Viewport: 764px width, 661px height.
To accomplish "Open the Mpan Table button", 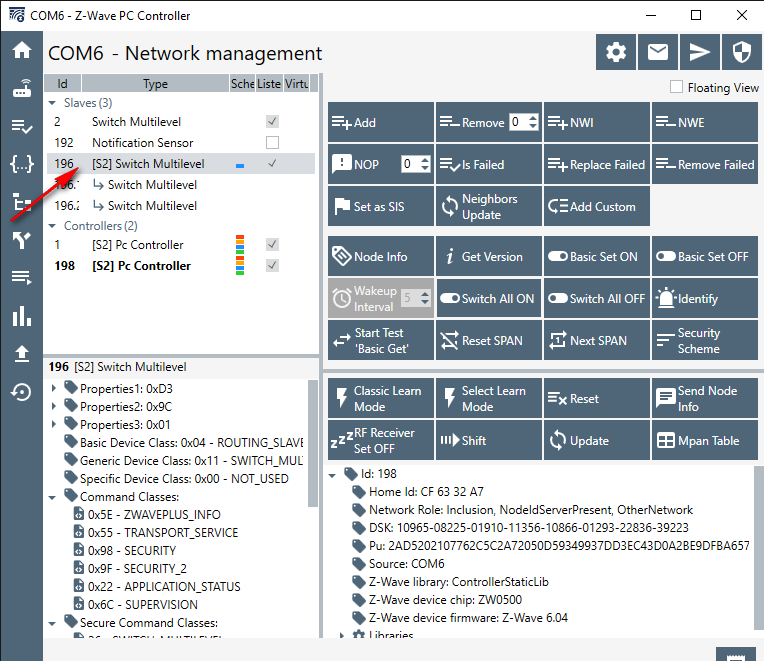I will coord(705,440).
